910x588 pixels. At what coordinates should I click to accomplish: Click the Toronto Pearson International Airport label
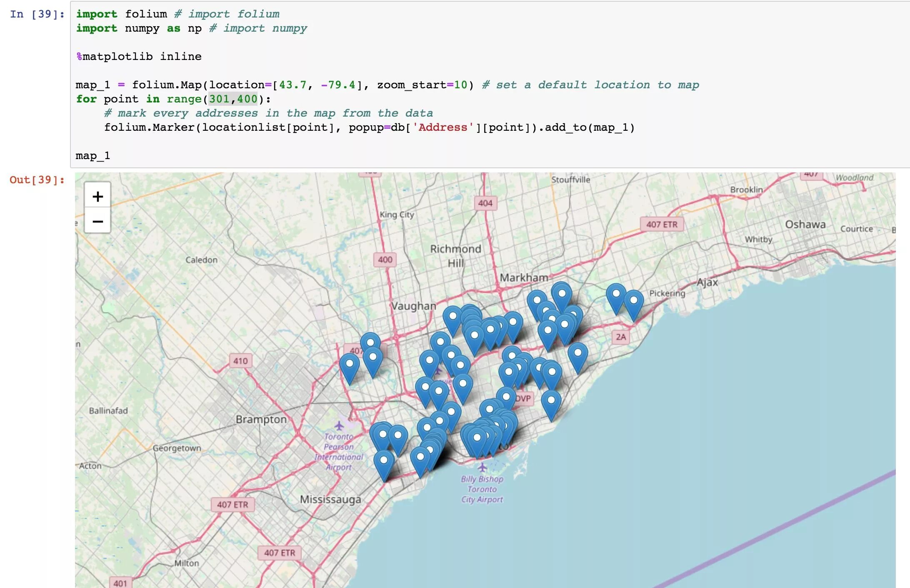point(339,452)
